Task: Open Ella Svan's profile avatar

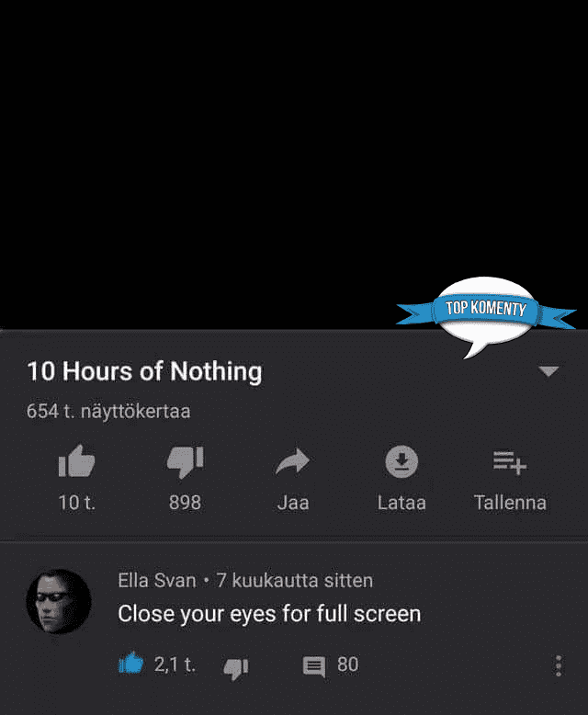Action: tap(59, 601)
